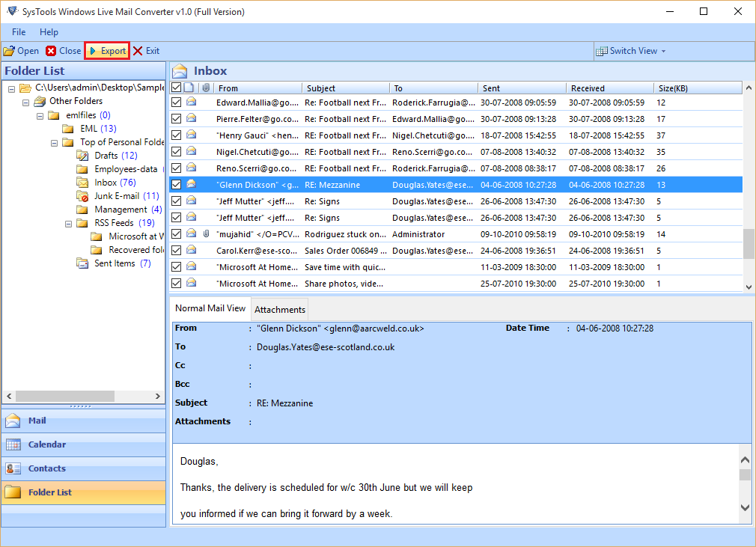Click message body scroll down arrow
Viewport: 756px width, 547px height.
745,507
